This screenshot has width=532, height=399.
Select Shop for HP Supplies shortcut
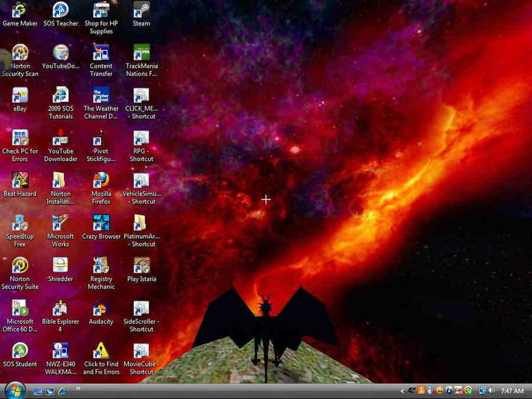101,18
